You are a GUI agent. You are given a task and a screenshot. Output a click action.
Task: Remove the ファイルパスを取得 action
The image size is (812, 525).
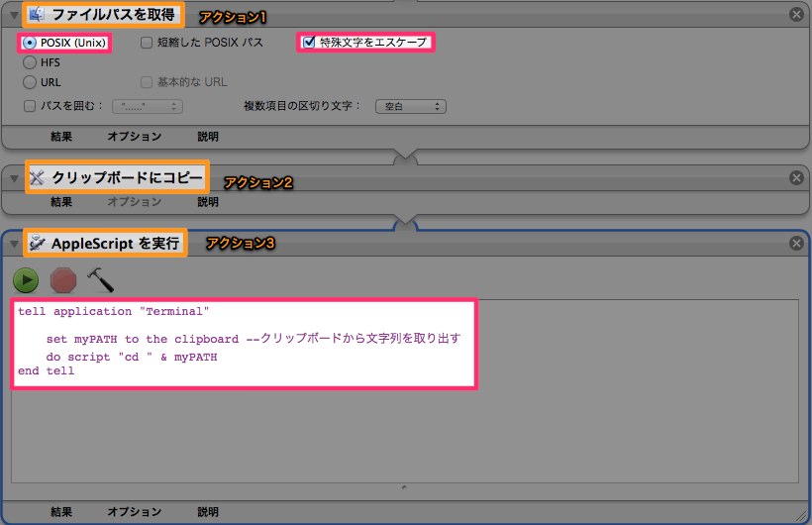point(796,14)
